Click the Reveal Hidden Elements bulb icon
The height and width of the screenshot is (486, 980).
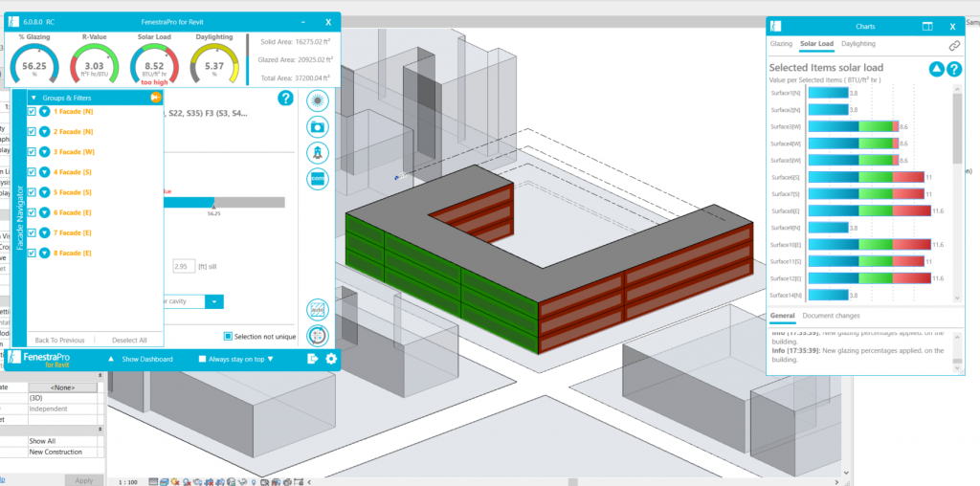[254, 481]
